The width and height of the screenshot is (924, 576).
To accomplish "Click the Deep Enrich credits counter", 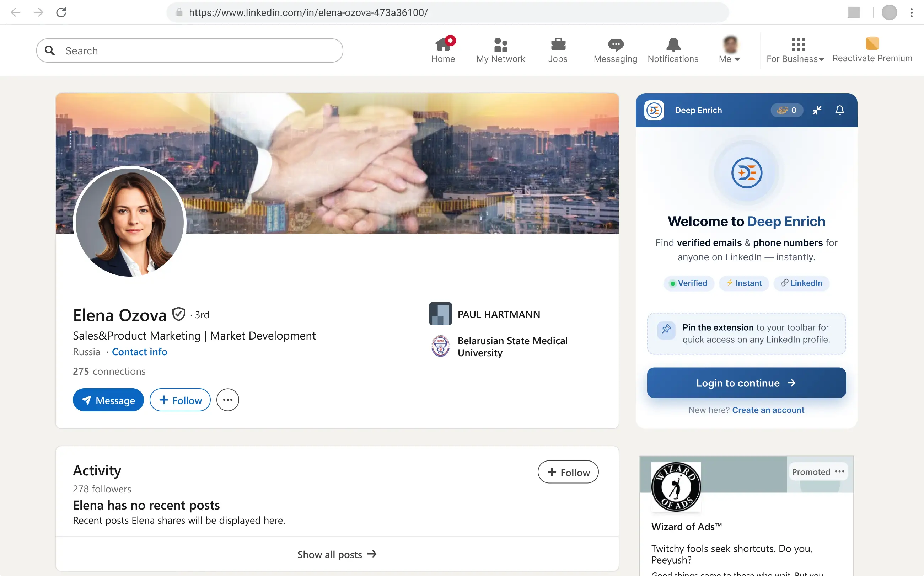I will 787,110.
